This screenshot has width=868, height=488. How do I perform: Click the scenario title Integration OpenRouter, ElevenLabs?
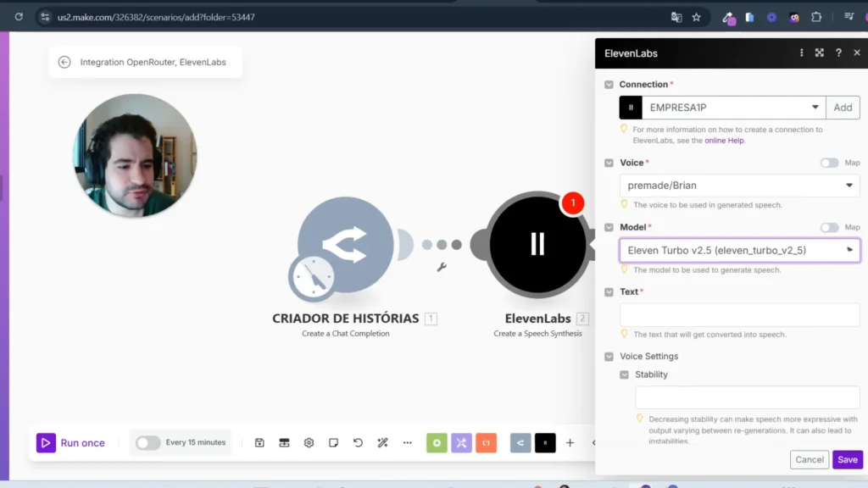(x=153, y=62)
